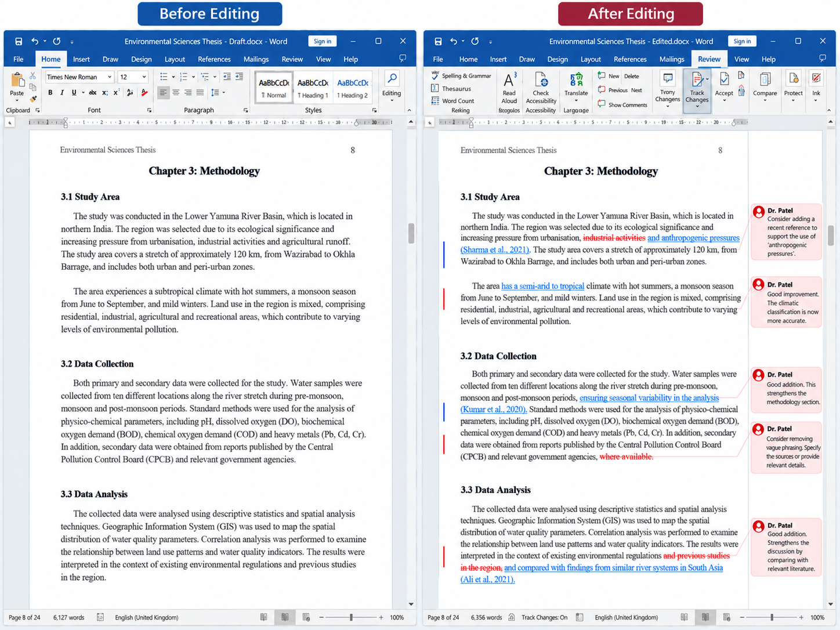This screenshot has height=630, width=840.
Task: Click Word Count in the Edited window ribbon
Action: 452,100
